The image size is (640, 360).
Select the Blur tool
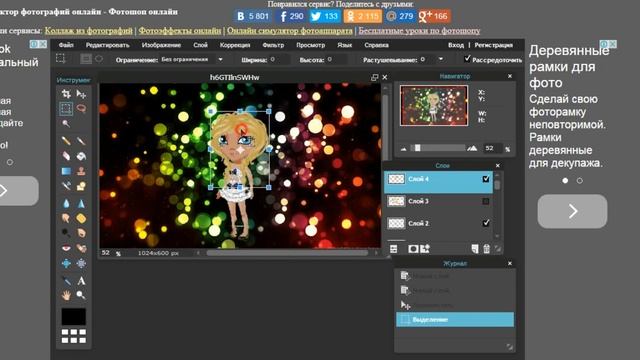pos(66,203)
